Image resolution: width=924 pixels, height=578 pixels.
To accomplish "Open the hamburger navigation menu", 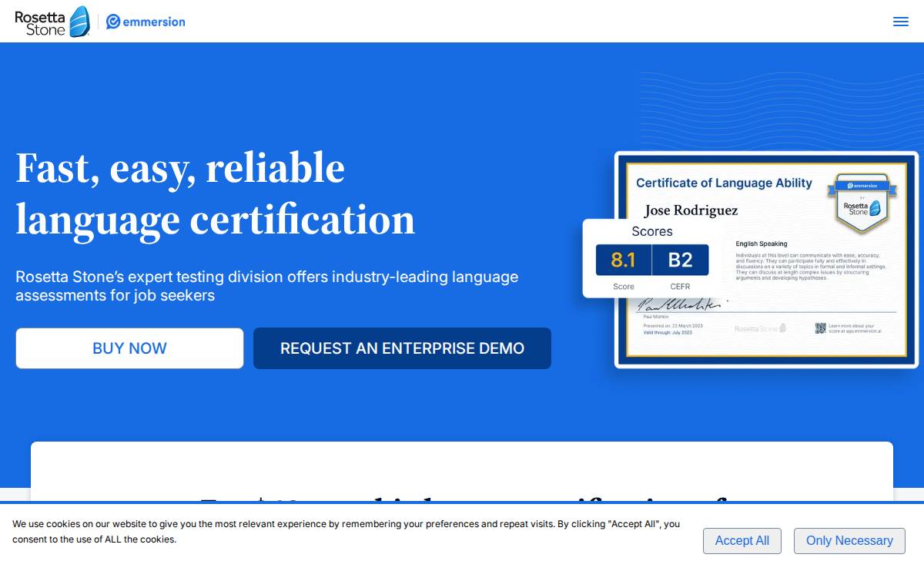I will (900, 22).
